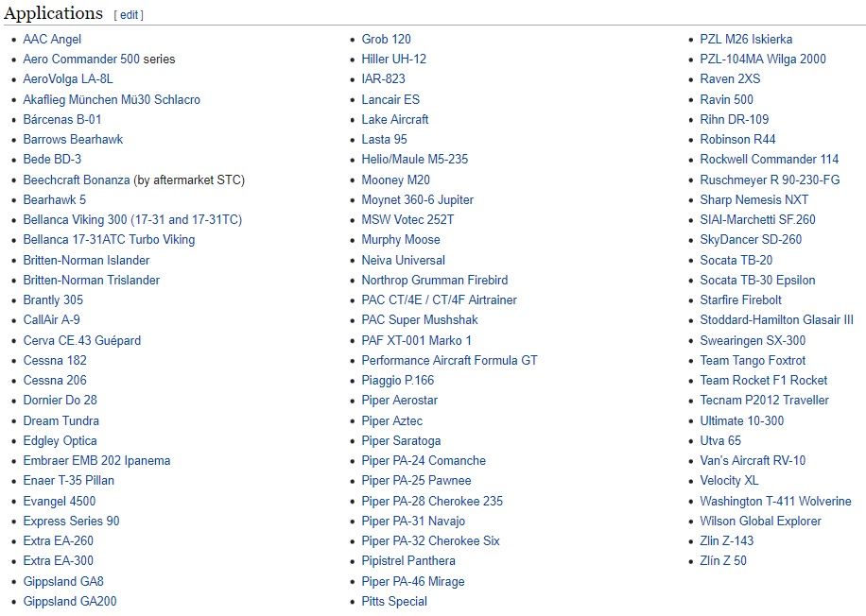The image size is (866, 616).
Task: Open the Pitts Special page
Action: coord(394,601)
